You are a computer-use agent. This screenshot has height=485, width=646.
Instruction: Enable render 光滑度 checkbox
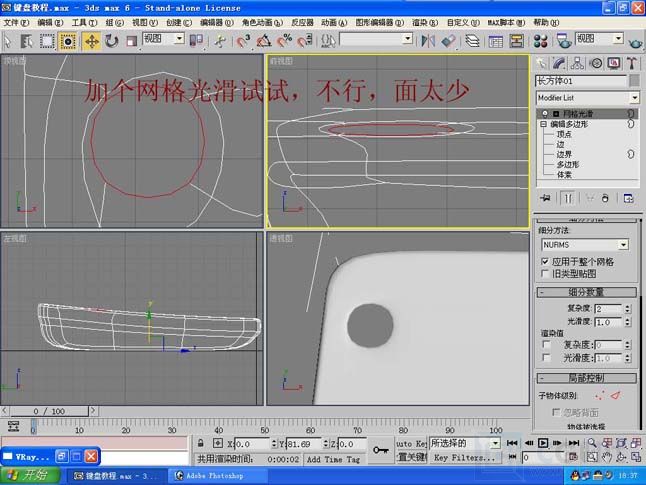[545, 357]
